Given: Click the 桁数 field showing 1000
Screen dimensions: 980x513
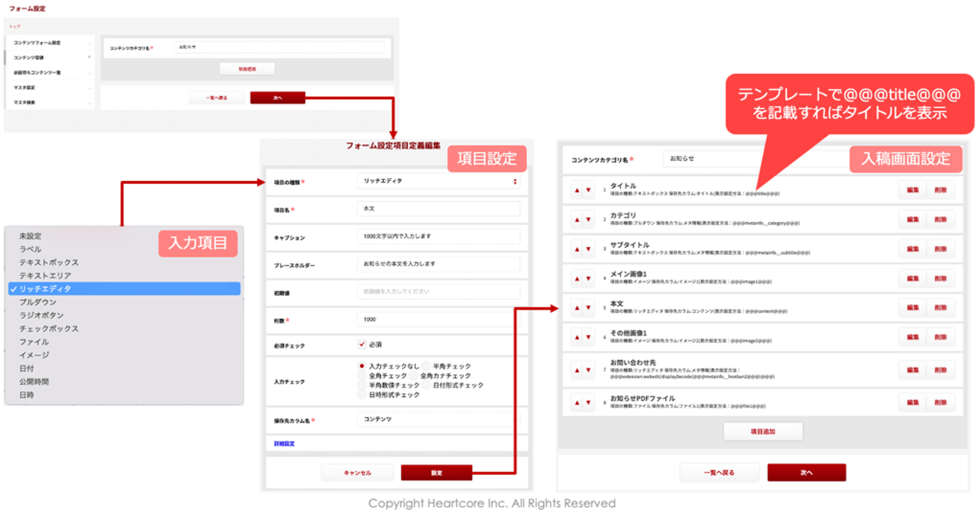Looking at the screenshot, I should [x=438, y=320].
